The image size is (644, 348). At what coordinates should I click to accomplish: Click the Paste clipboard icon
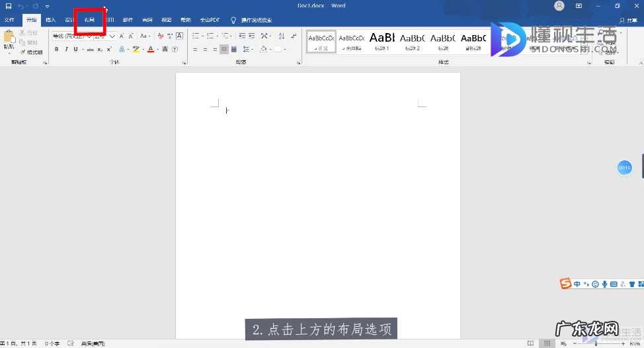click(x=9, y=37)
